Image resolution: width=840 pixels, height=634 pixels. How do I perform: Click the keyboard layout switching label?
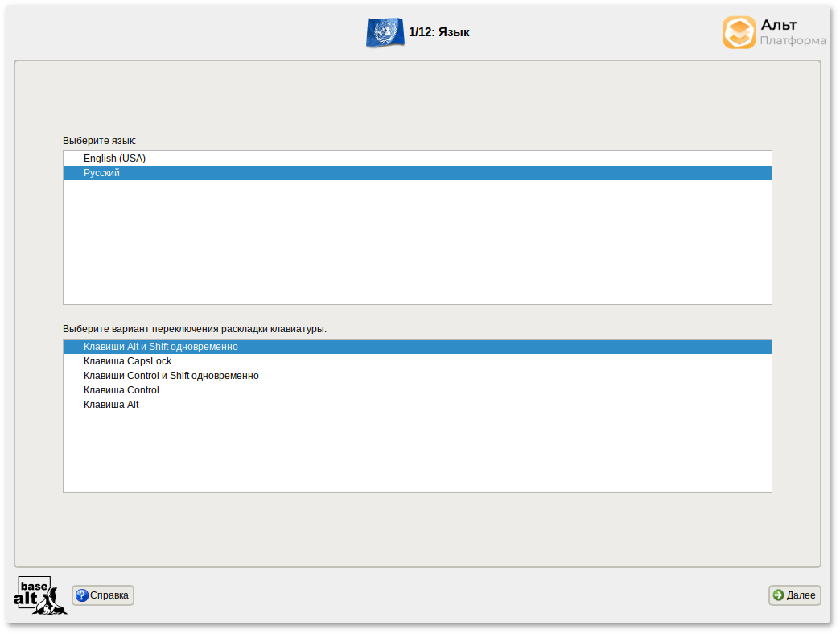click(x=195, y=329)
